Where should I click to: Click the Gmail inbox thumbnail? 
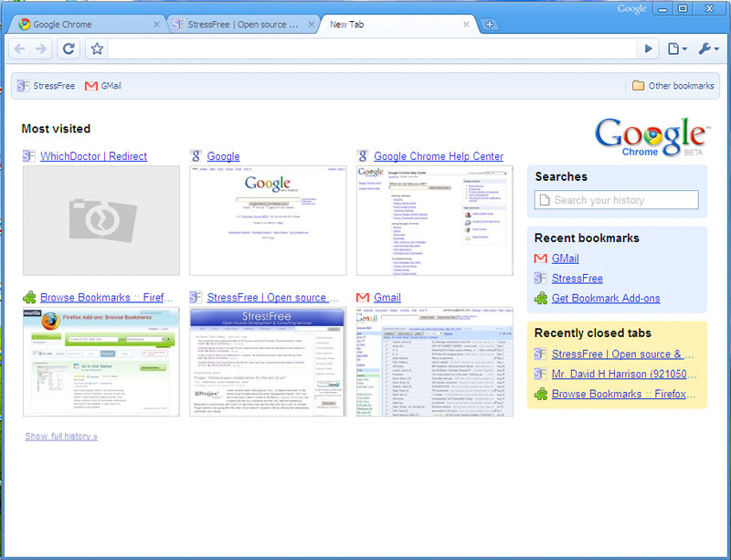pos(435,362)
